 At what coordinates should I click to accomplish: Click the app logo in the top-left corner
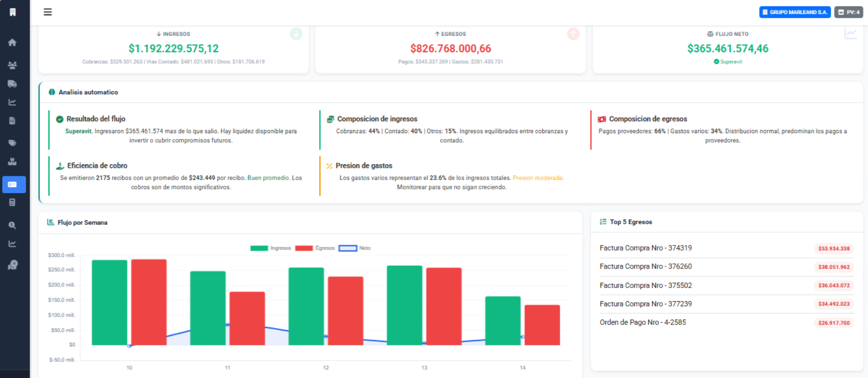tap(13, 12)
